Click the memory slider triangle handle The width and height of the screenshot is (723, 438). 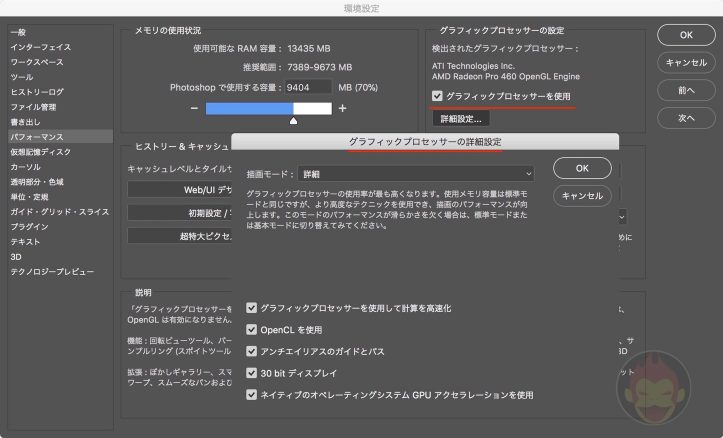[293, 121]
